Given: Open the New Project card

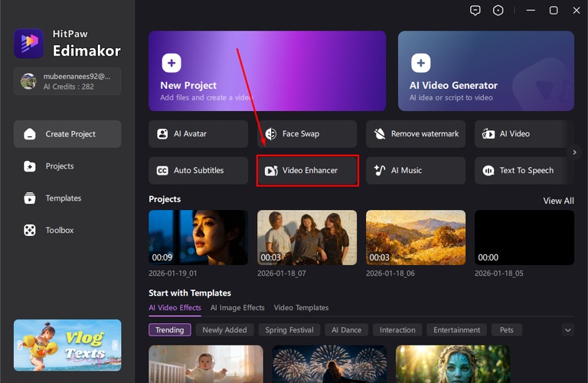Looking at the screenshot, I should point(267,71).
